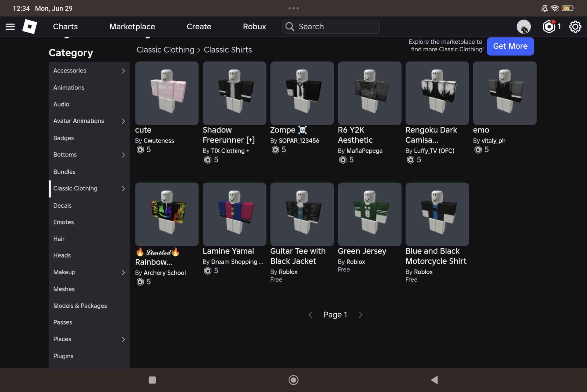Select the Plugins category
The height and width of the screenshot is (392, 587).
(89, 356)
